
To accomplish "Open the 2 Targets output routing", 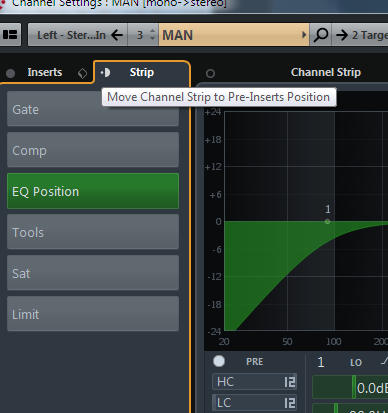I will click(360, 35).
